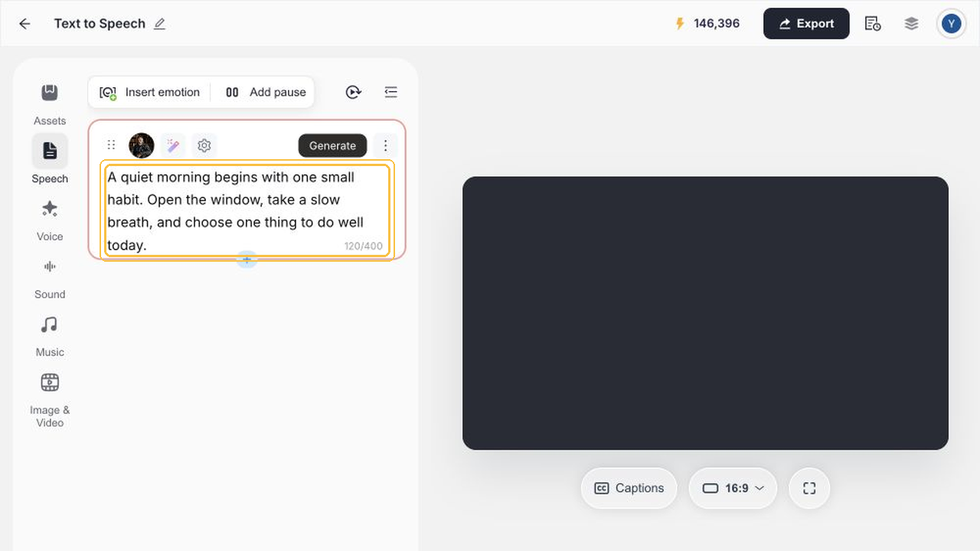This screenshot has width=980, height=551.
Task: Toggle fullscreen preview
Action: click(x=809, y=488)
